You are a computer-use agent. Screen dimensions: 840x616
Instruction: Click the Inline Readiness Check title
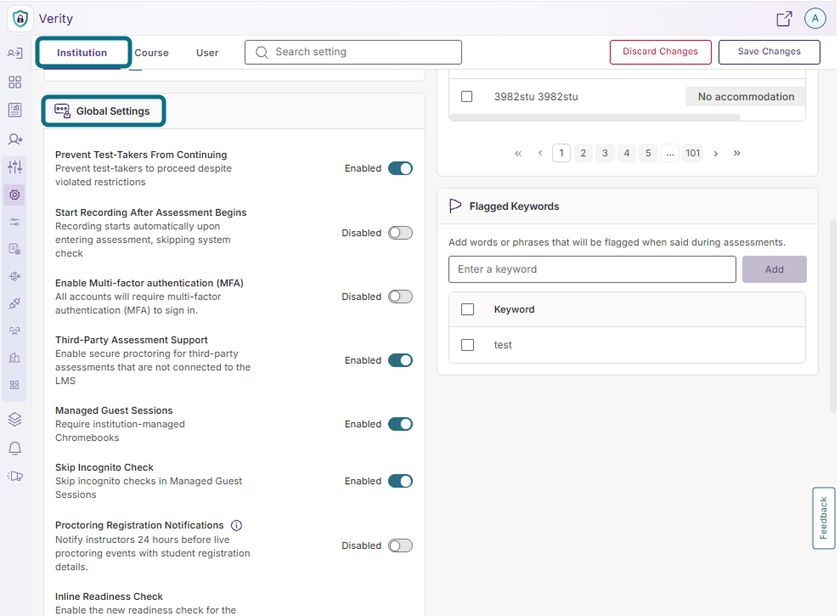tap(109, 596)
